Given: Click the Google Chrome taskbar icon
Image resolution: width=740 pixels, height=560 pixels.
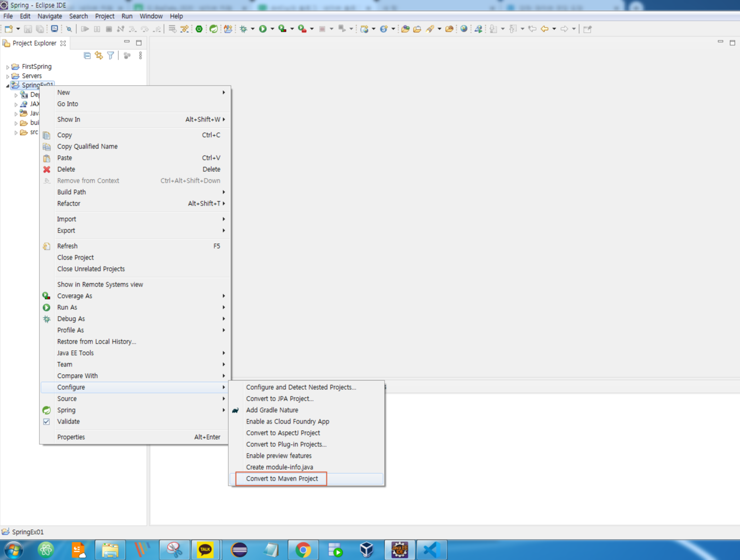Looking at the screenshot, I should pyautogui.click(x=303, y=550).
